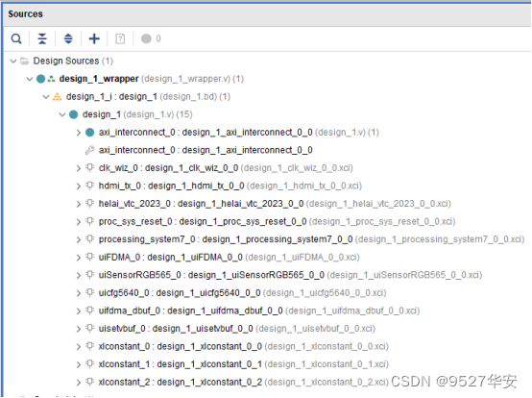Collapse the design_1_wrapper node
The image size is (532, 398).
(x=30, y=79)
